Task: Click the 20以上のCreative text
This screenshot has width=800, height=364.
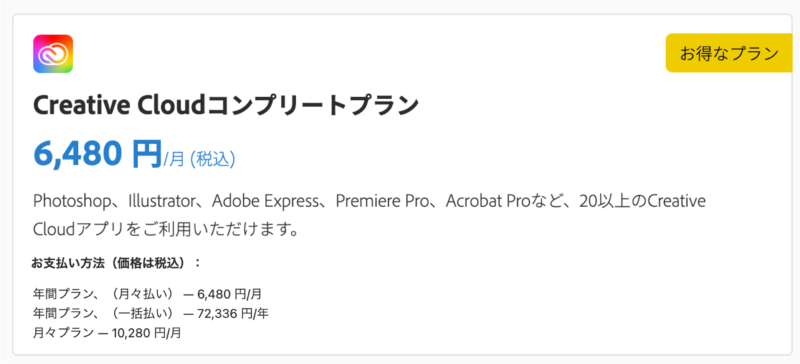Action: point(642,201)
